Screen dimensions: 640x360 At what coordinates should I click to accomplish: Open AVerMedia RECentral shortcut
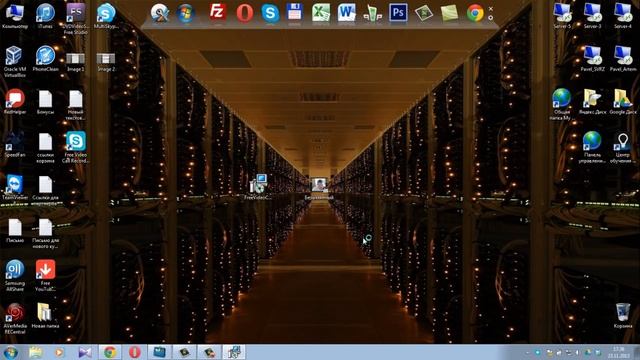tap(15, 319)
